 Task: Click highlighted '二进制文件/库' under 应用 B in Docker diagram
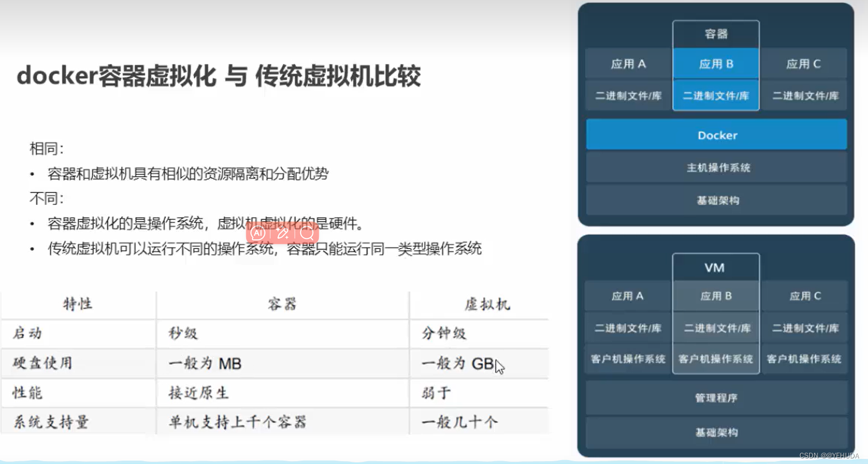click(716, 96)
